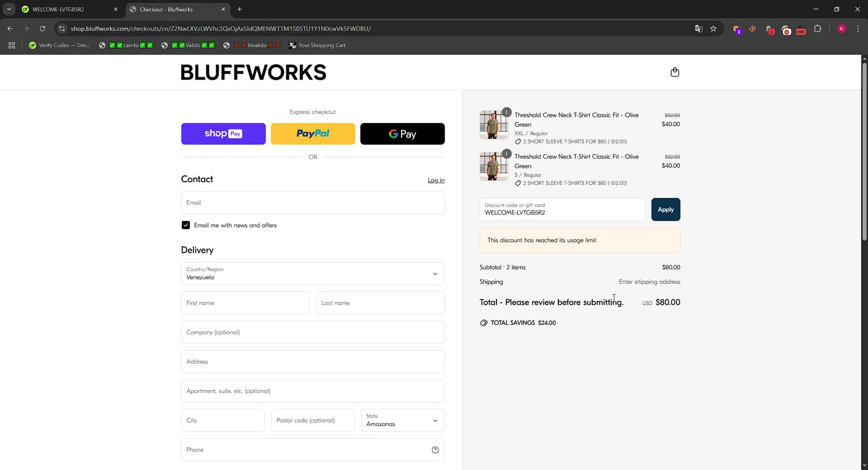Focus the Email input field

tap(312, 203)
